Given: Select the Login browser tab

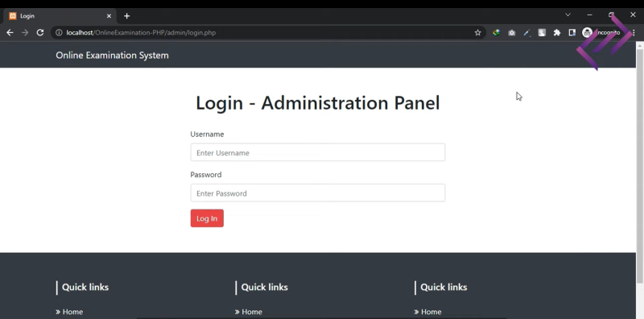Looking at the screenshot, I should (60, 16).
